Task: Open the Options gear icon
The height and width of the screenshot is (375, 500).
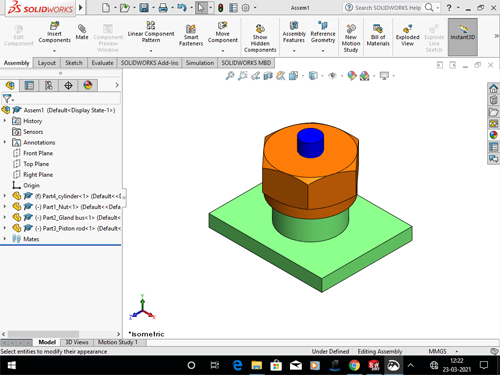Action: click(x=245, y=7)
